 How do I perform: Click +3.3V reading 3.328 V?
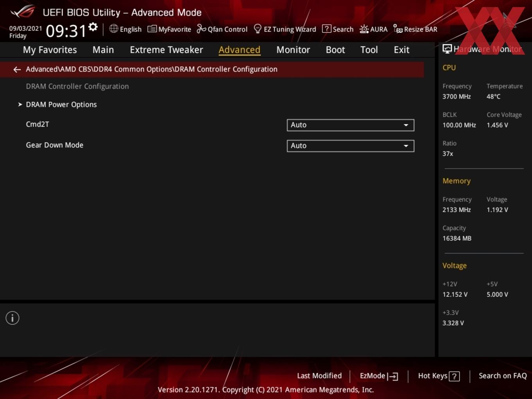tap(453, 323)
